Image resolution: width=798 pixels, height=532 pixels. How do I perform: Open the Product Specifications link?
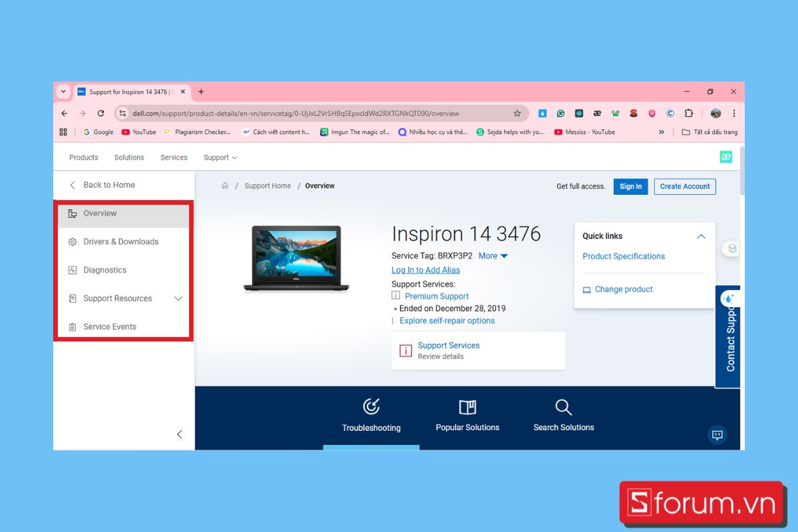tap(624, 256)
